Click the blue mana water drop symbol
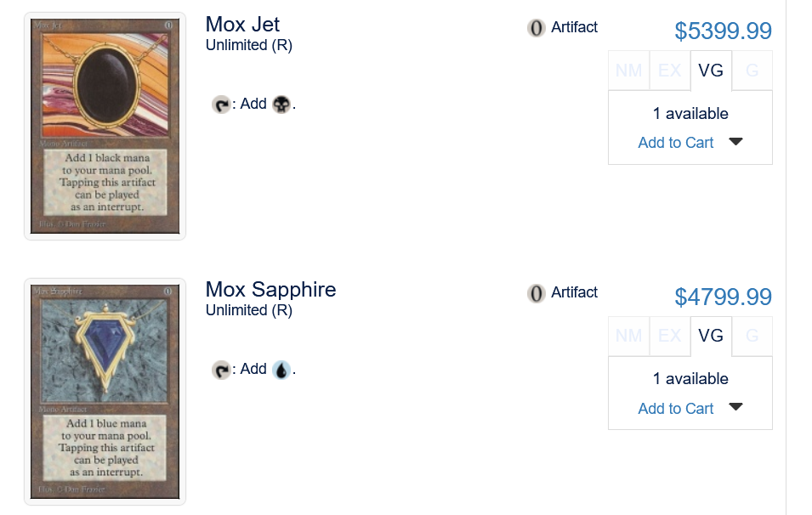This screenshot has height=515, width=812. pos(281,370)
